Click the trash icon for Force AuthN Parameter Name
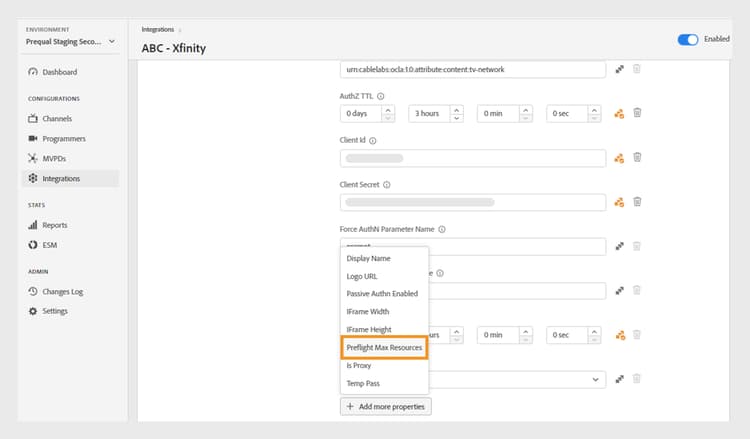750x439 pixels. pos(637,246)
